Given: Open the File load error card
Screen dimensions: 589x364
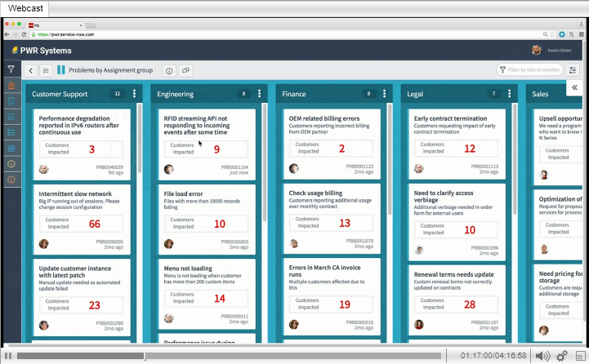Looking at the screenshot, I should (207, 220).
